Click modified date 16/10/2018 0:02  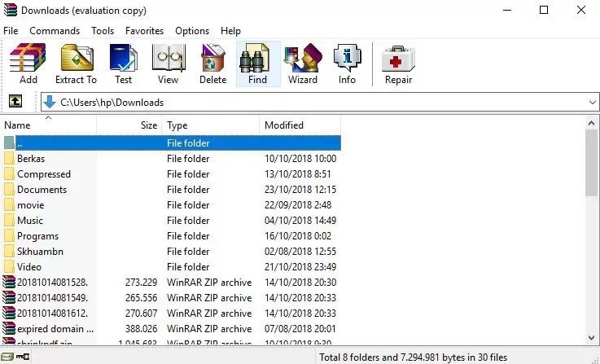coord(298,236)
